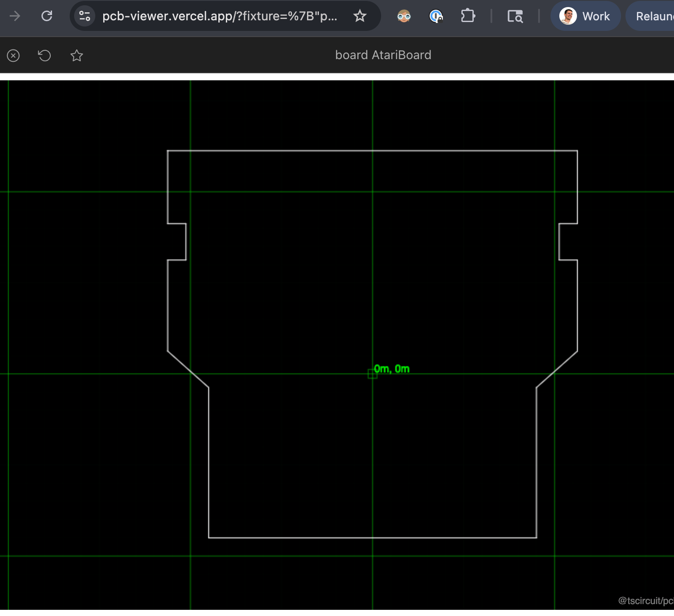
Task: Bookmark this page with the address bar star
Action: click(360, 16)
